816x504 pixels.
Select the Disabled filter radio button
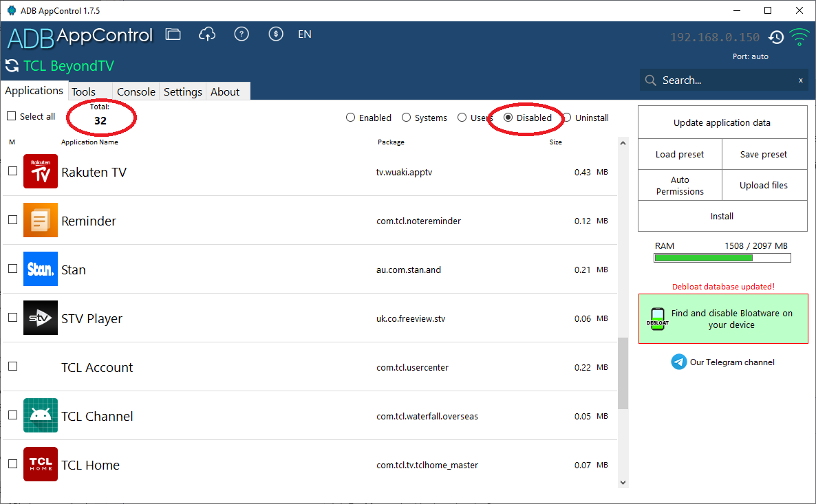[508, 118]
